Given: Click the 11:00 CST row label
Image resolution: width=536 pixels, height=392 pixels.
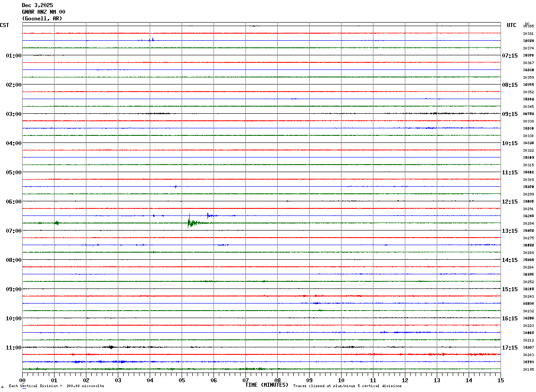Looking at the screenshot, I should (14, 348).
